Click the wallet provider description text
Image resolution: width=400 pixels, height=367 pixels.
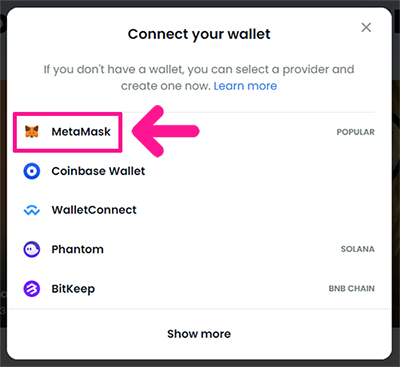point(199,78)
